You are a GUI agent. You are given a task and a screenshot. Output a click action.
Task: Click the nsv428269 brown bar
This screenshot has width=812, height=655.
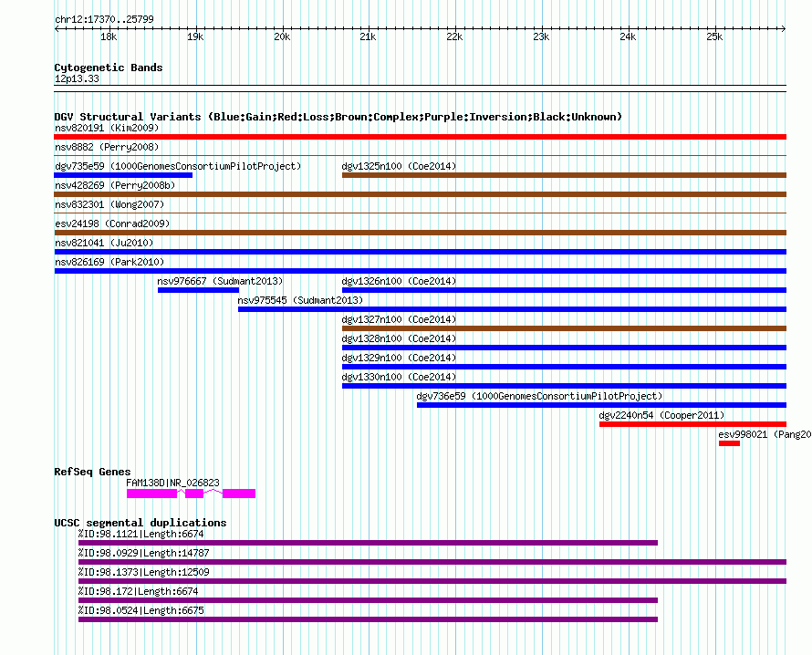tap(420, 194)
